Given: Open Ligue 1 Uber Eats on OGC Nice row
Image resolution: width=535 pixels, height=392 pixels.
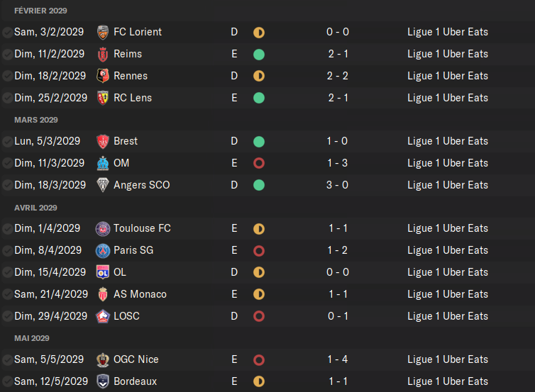Looking at the screenshot, I should 448,359.
